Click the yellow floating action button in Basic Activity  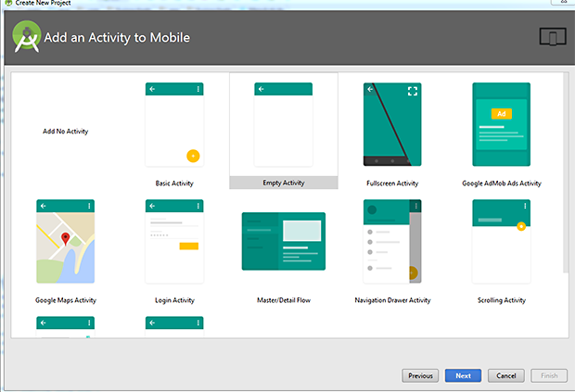point(193,156)
